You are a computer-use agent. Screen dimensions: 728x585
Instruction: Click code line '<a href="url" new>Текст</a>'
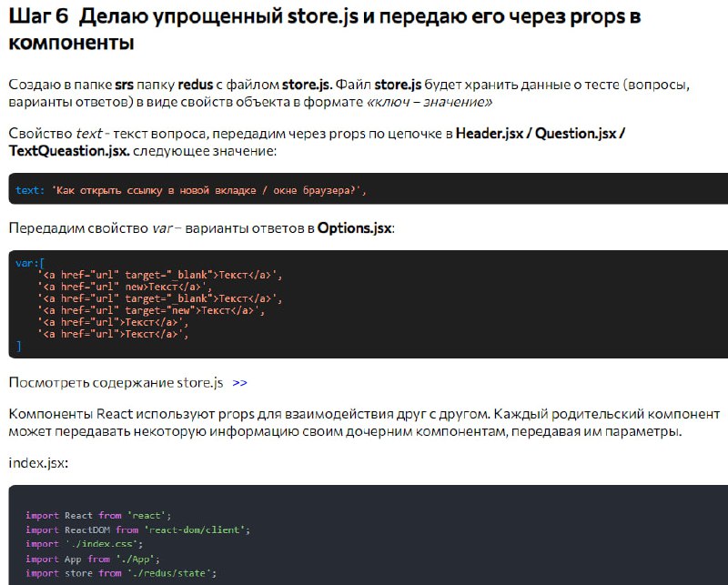pos(125,287)
